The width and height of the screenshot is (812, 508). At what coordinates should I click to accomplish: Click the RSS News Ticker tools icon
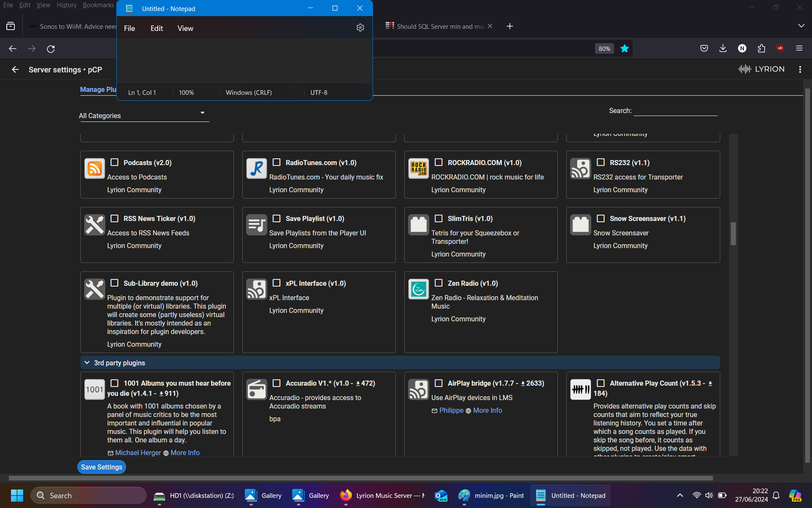coord(95,225)
